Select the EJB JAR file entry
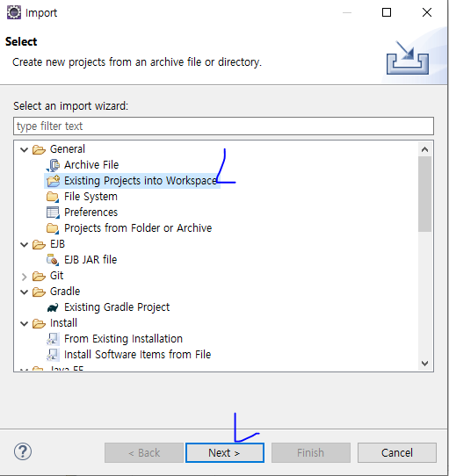This screenshot has width=449, height=476. click(91, 260)
